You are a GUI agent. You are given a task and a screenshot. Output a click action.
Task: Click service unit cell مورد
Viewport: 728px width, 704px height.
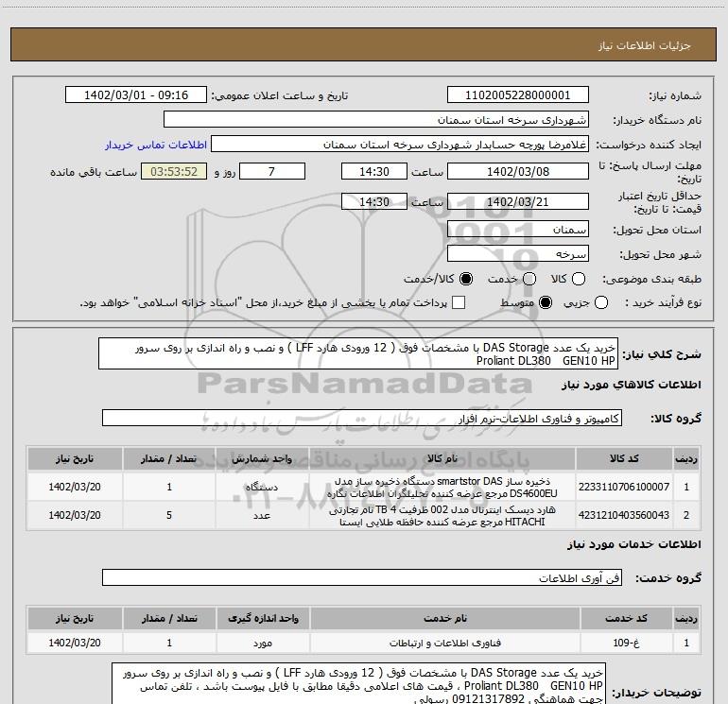[x=262, y=644]
